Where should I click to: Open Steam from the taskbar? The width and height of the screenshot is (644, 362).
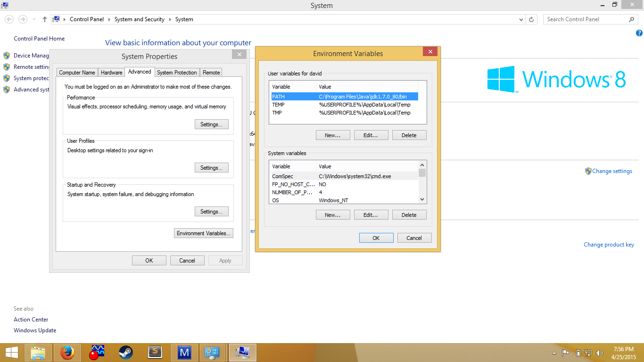coord(125,353)
